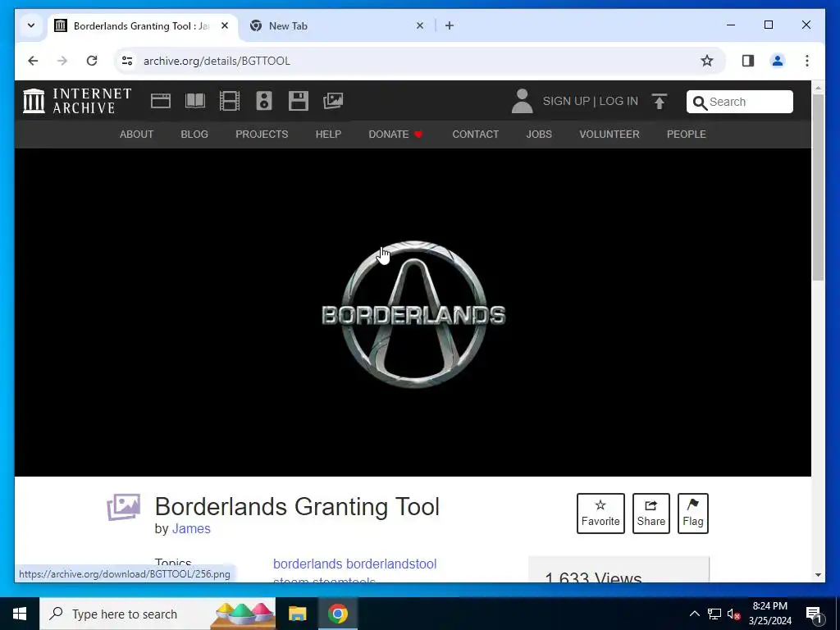
Task: Click the address bar URL
Action: point(217,61)
